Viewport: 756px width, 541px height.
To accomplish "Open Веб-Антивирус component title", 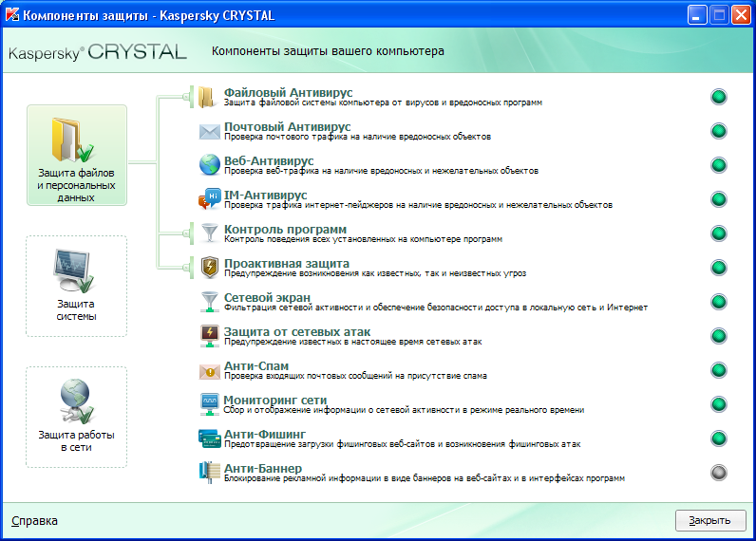I will pyautogui.click(x=269, y=160).
